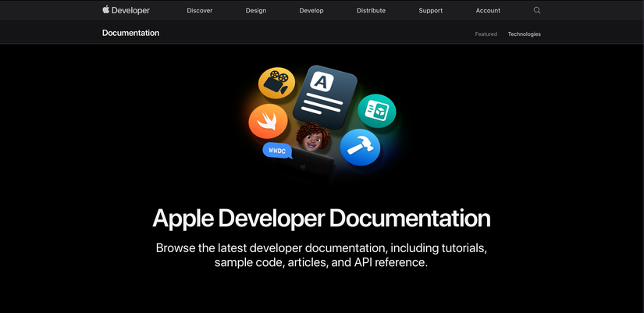Click the yellow movie camera icon

tap(276, 83)
